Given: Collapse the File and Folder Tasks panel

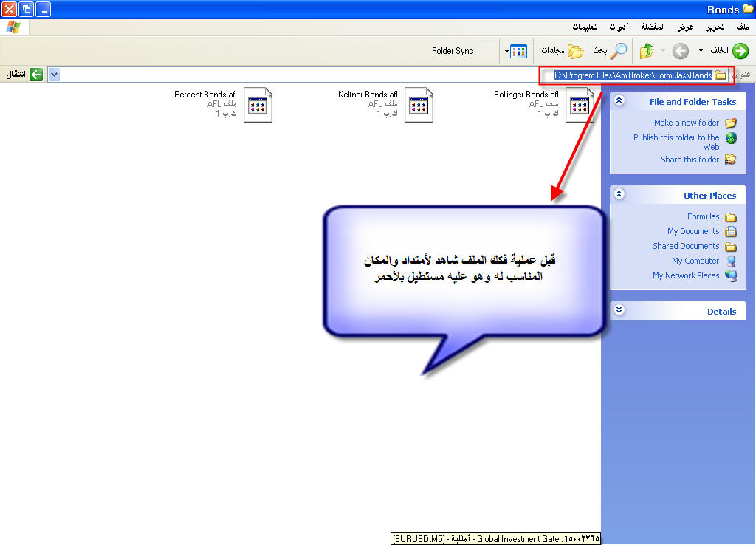Looking at the screenshot, I should (619, 100).
